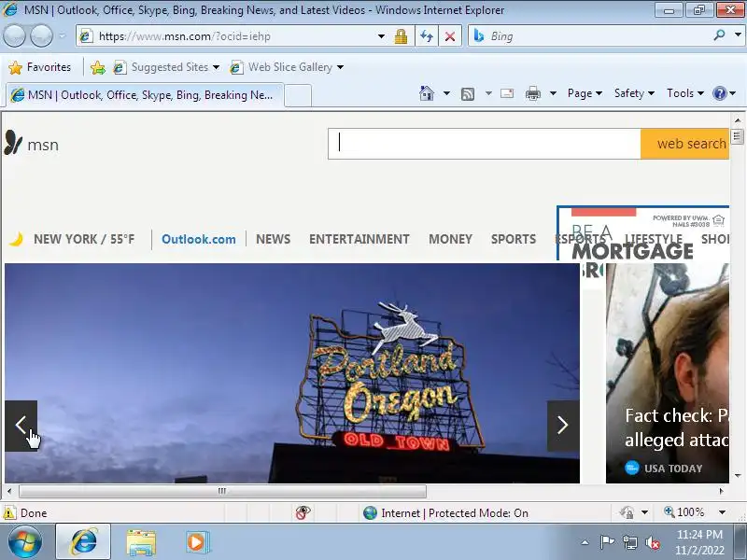Open the NEWS section
This screenshot has width=747, height=560.
273,239
